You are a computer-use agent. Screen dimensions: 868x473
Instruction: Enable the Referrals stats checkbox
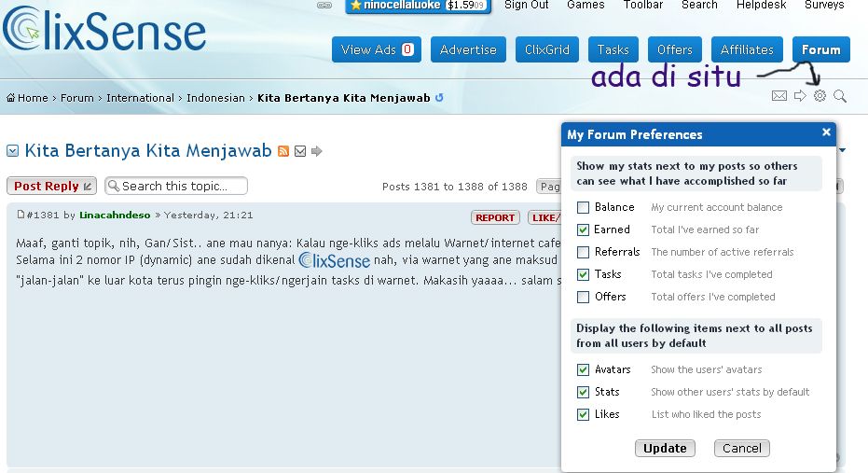click(x=583, y=252)
